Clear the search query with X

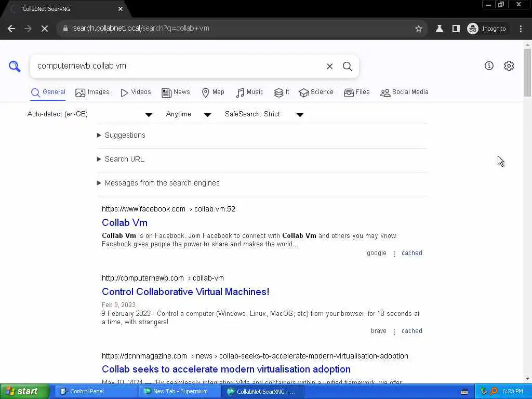[x=329, y=66]
